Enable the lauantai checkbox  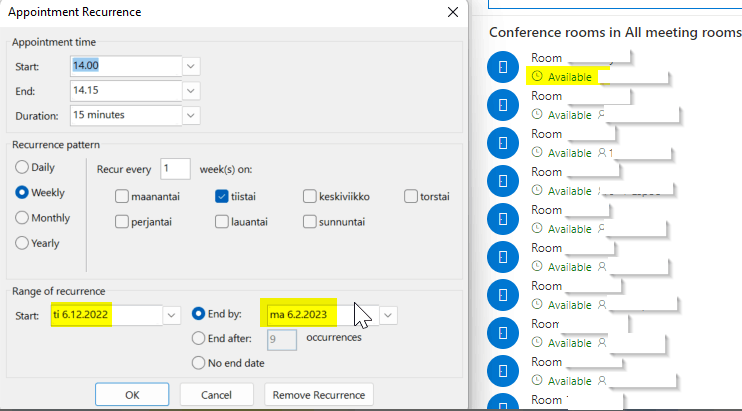coord(221,222)
